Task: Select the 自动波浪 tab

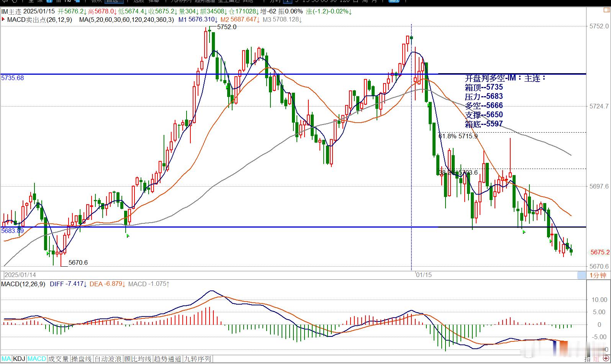Action: pyautogui.click(x=108, y=359)
